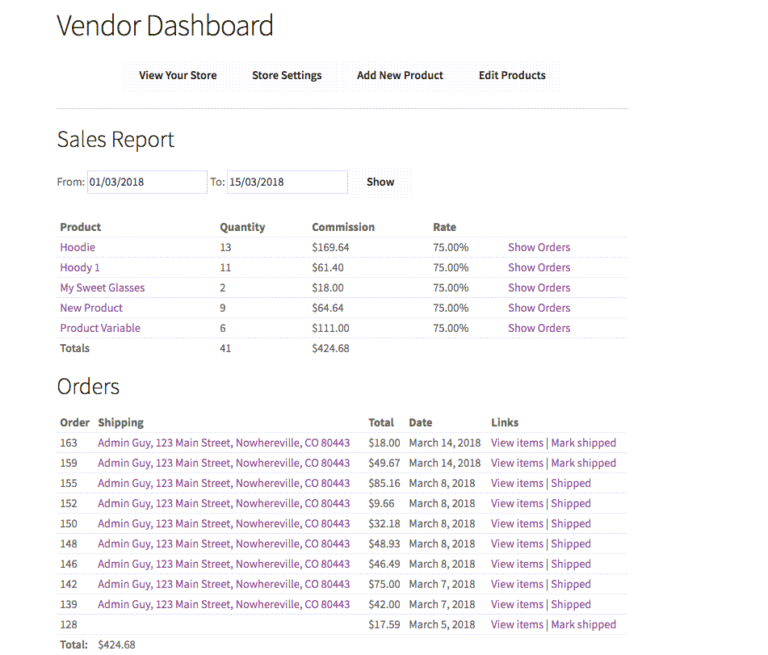Image resolution: width=768 pixels, height=655 pixels.
Task: Open shipping address of order 146
Action: [x=224, y=564]
